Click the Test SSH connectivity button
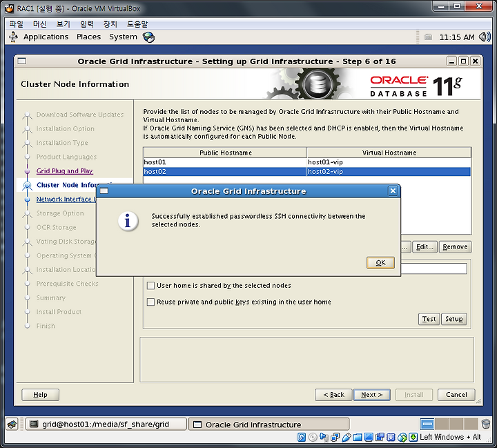 point(429,319)
